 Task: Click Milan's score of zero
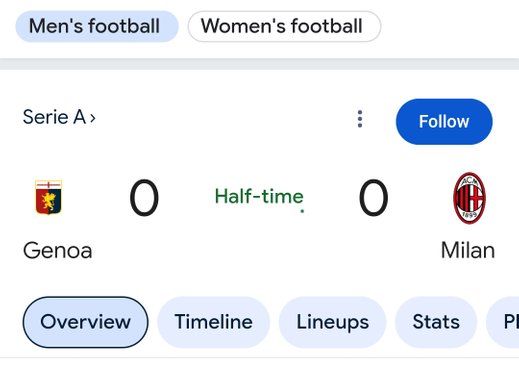pyautogui.click(x=373, y=197)
